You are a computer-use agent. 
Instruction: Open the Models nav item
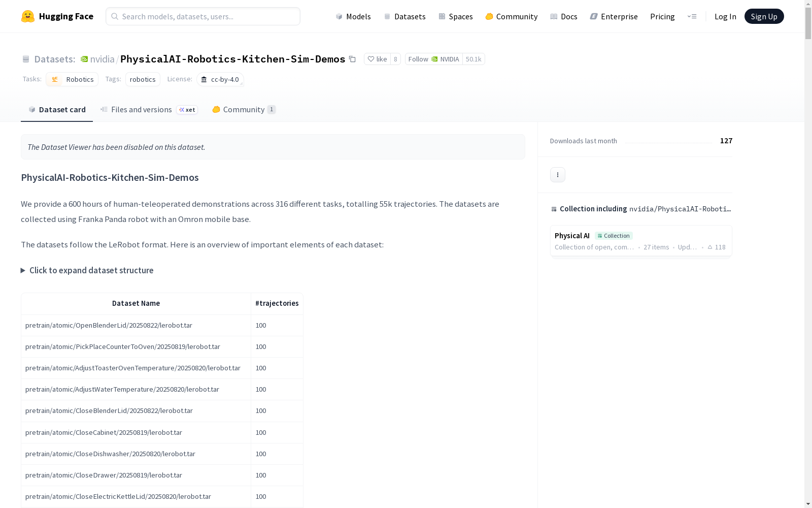point(353,16)
